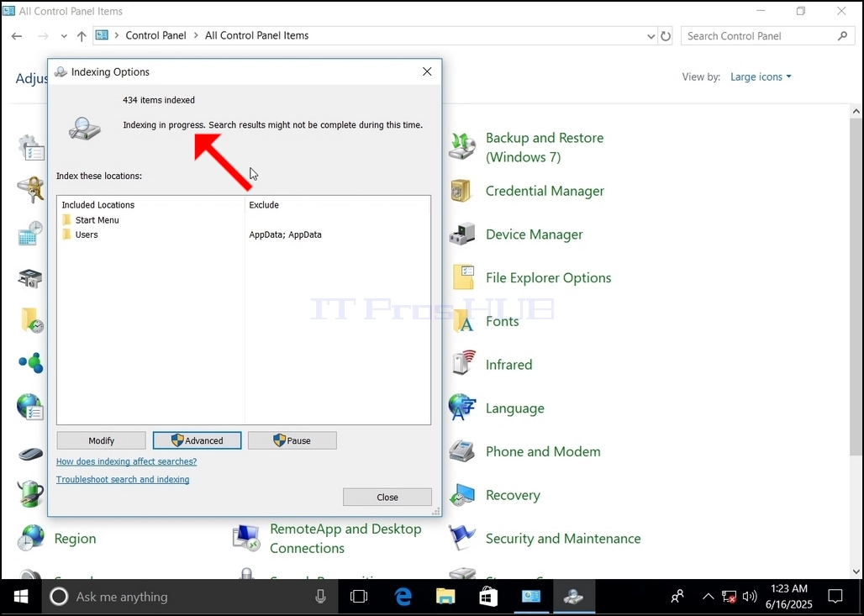The image size is (864, 616).
Task: Click the Control Panel breadcrumb segment
Action: (156, 35)
